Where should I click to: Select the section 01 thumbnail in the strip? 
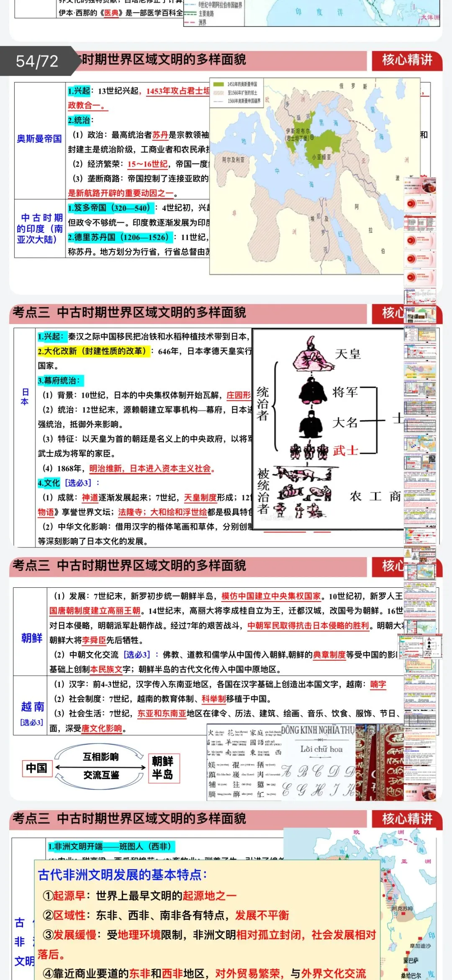(420, 204)
